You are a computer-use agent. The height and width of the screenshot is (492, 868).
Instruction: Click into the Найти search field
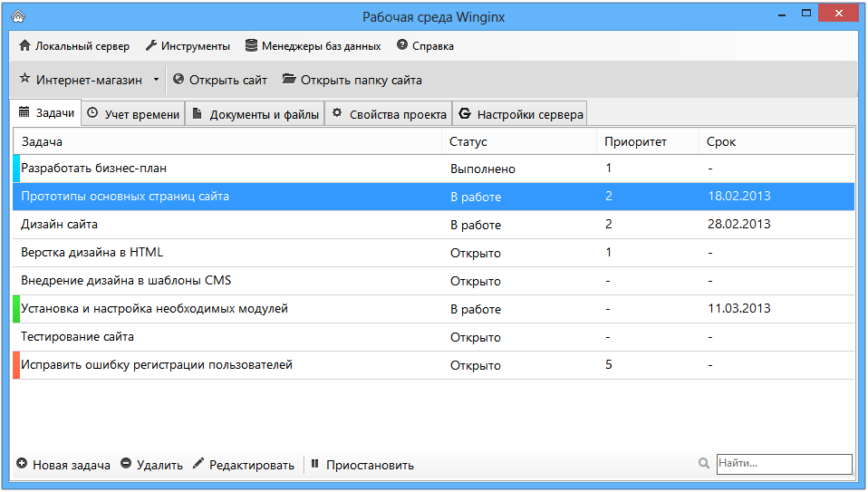(x=785, y=464)
